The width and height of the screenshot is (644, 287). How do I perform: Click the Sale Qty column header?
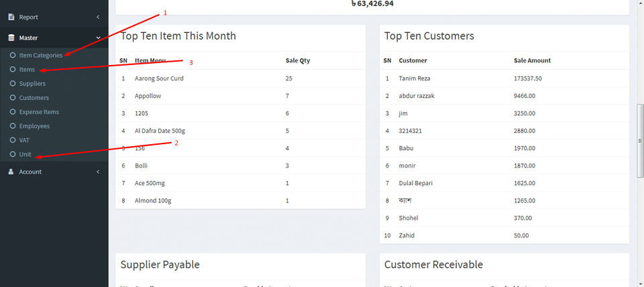pyautogui.click(x=297, y=60)
